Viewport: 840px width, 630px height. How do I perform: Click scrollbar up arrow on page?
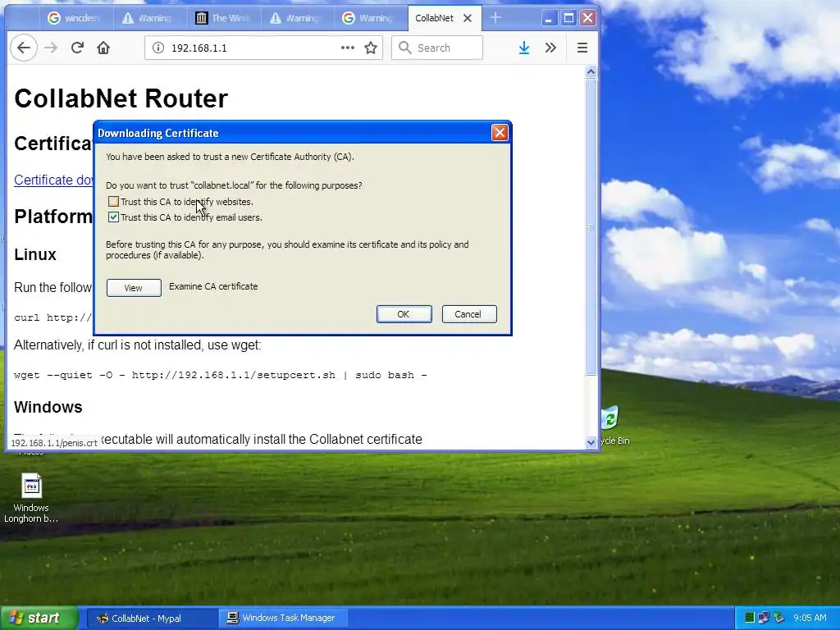(x=591, y=72)
